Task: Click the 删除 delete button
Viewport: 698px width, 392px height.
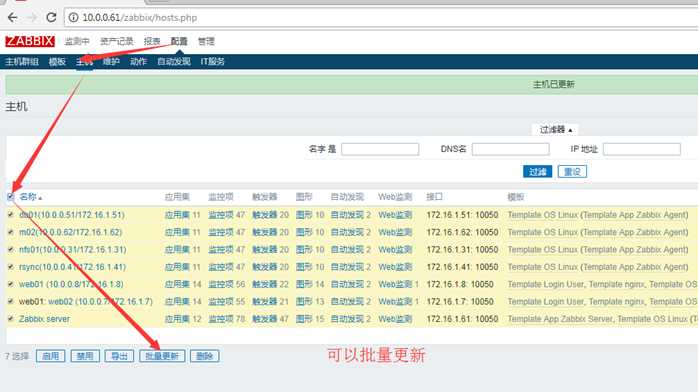Action: pos(205,356)
